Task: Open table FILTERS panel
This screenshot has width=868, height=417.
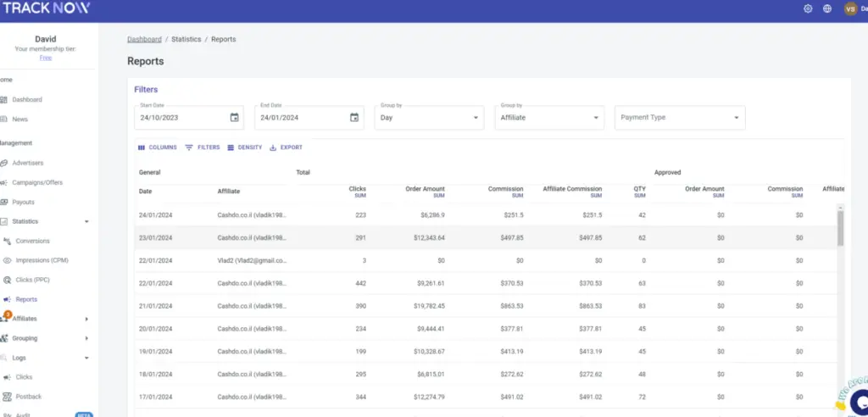Action: pos(202,147)
